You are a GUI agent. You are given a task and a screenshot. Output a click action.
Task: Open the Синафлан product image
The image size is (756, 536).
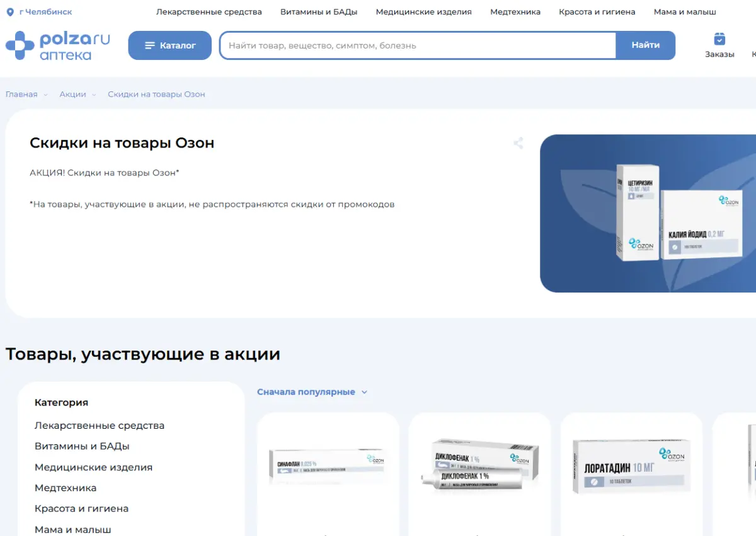(x=327, y=467)
